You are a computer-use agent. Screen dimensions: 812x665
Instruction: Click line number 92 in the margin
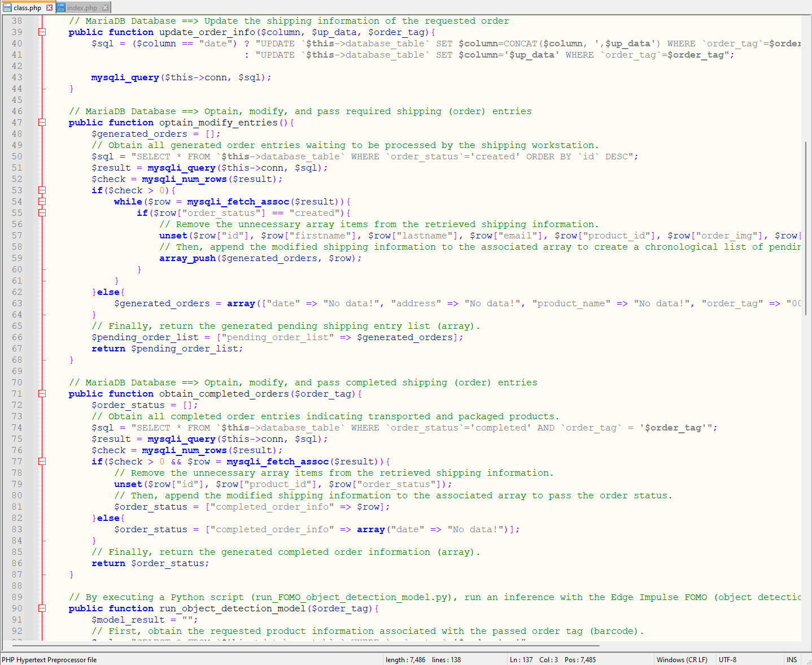coord(17,631)
